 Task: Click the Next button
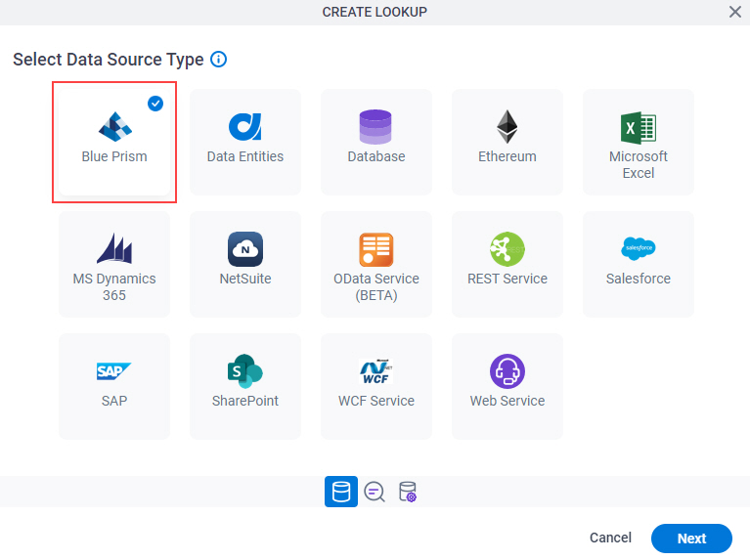pyautogui.click(x=691, y=538)
